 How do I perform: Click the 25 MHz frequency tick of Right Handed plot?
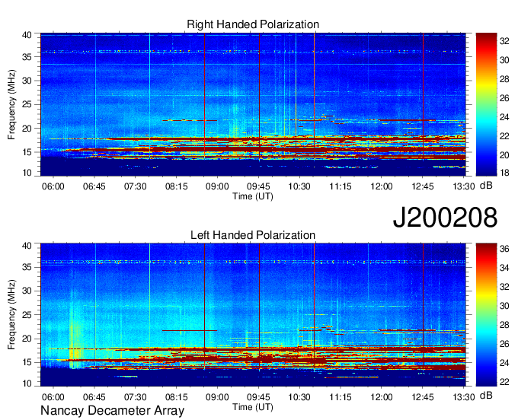(27, 104)
